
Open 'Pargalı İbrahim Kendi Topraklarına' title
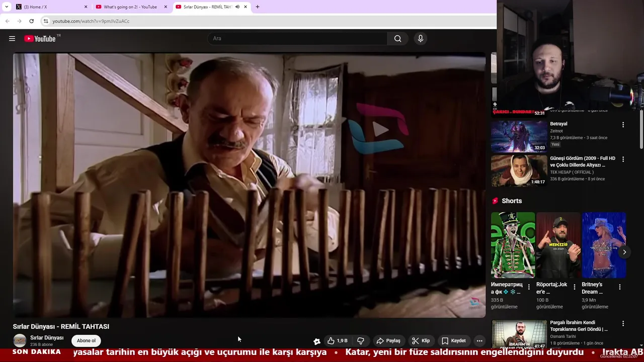pos(579,326)
